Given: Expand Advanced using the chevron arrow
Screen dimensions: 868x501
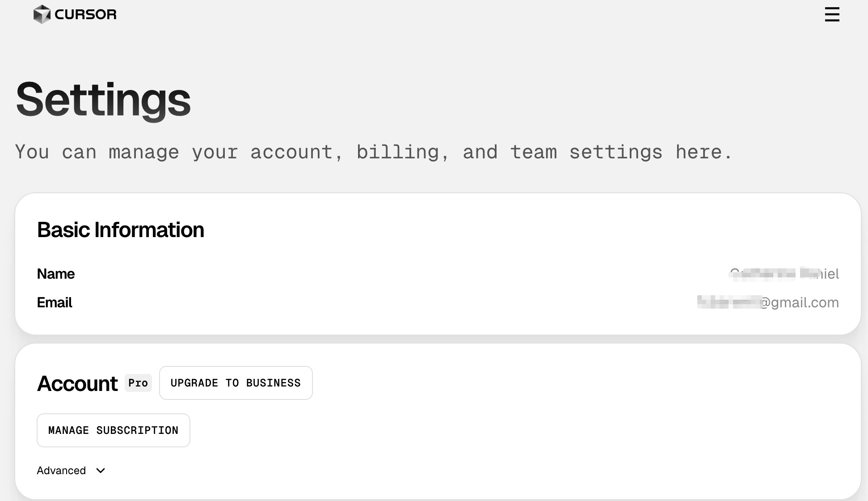Looking at the screenshot, I should [x=101, y=471].
